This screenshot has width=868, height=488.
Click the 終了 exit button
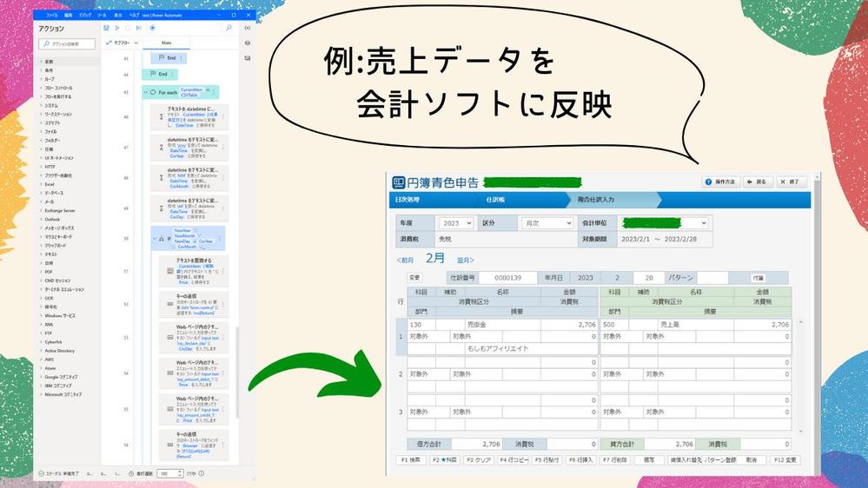point(790,181)
